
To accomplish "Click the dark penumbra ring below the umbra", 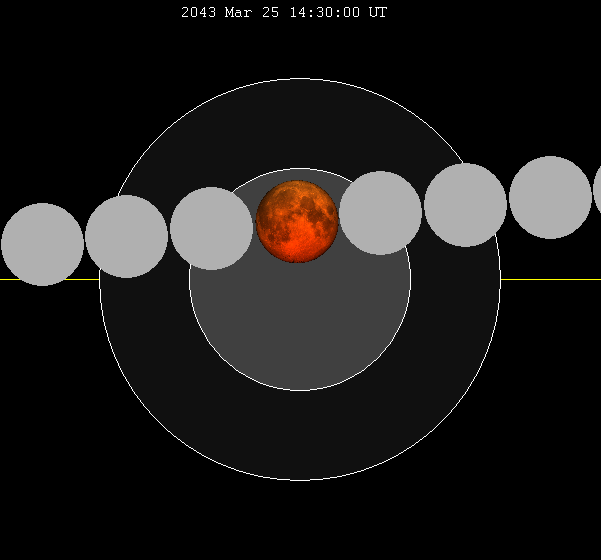I will pyautogui.click(x=300, y=435).
